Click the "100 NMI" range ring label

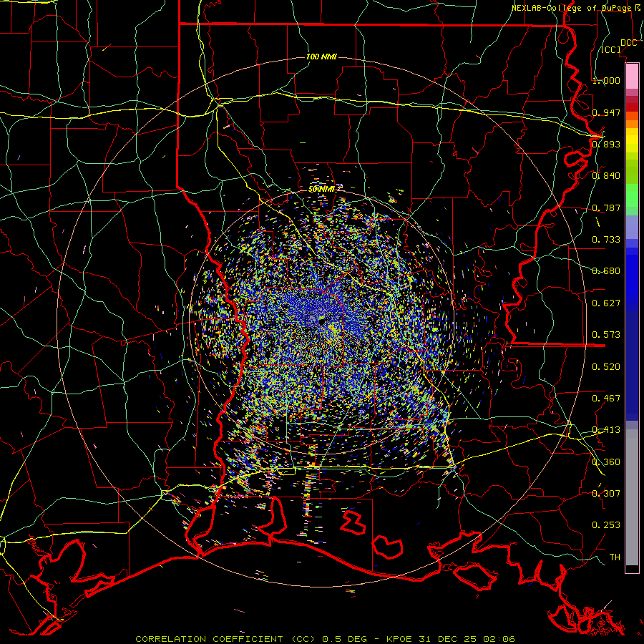321,57
